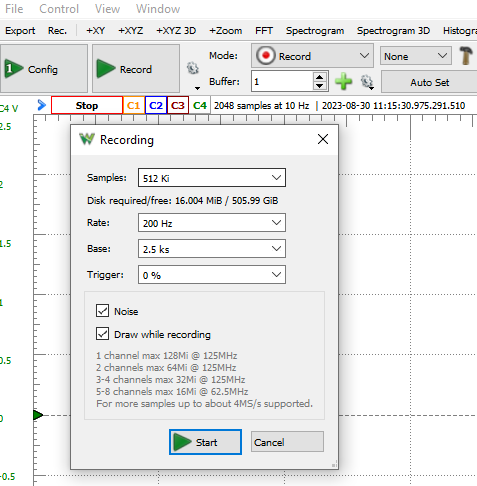This screenshot has height=486, width=477.
Task: Click the Config play icon button
Action: click(x=44, y=69)
